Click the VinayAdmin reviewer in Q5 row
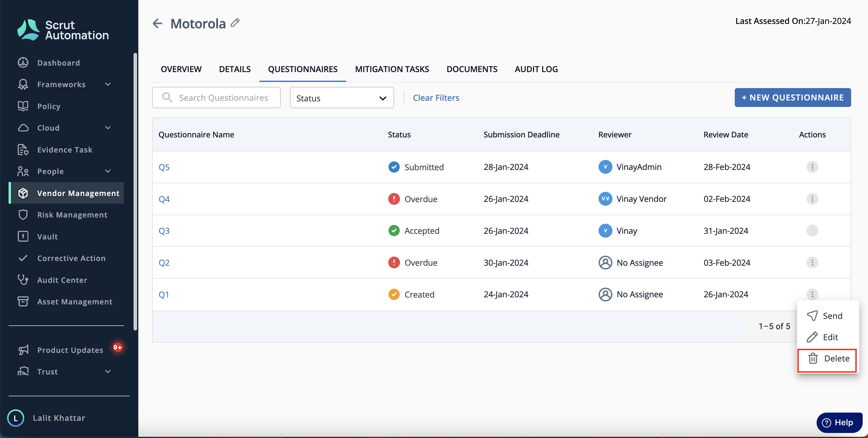The height and width of the screenshot is (438, 868). click(630, 167)
